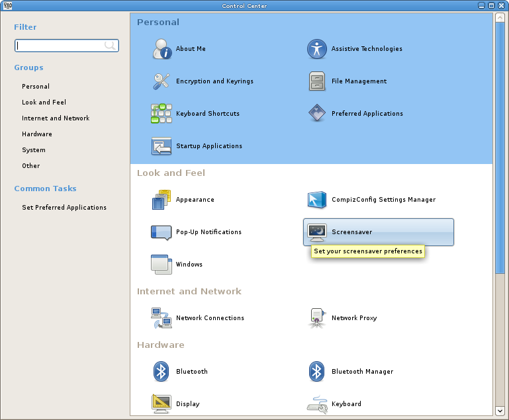Click the vertical scrollbar down arrow

click(x=500, y=411)
